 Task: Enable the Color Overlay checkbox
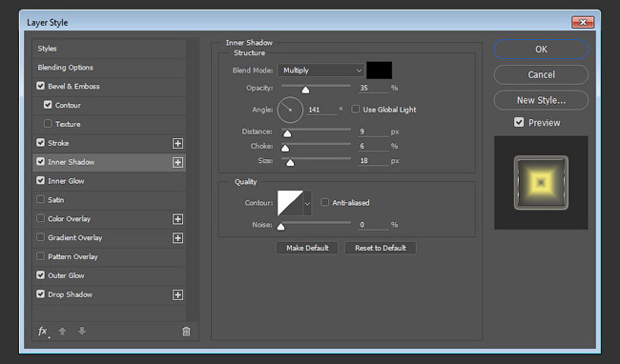40,218
